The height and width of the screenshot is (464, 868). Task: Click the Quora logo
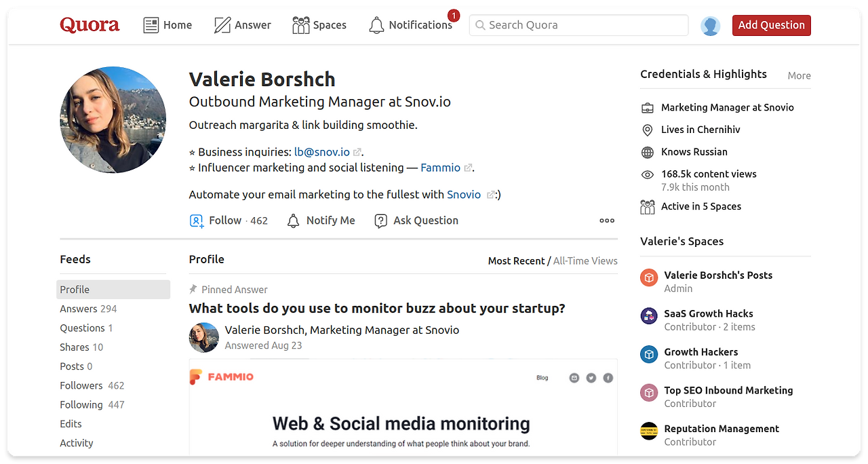pos(90,25)
